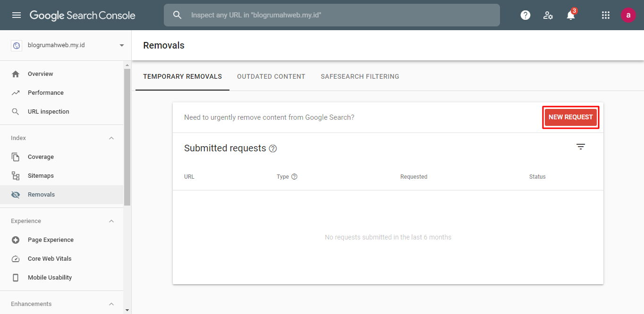Switch to the SafeSearch Filtering tab
The image size is (644, 314).
360,76
